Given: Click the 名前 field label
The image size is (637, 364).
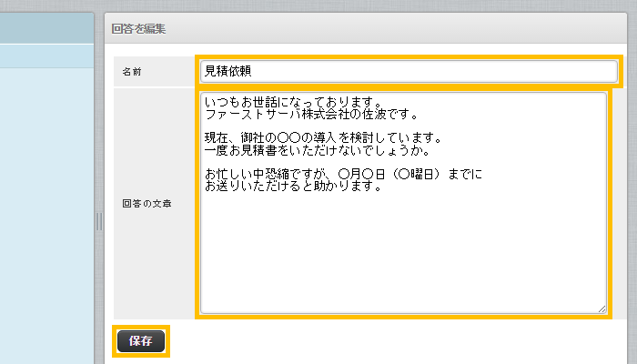Looking at the screenshot, I should point(133,72).
